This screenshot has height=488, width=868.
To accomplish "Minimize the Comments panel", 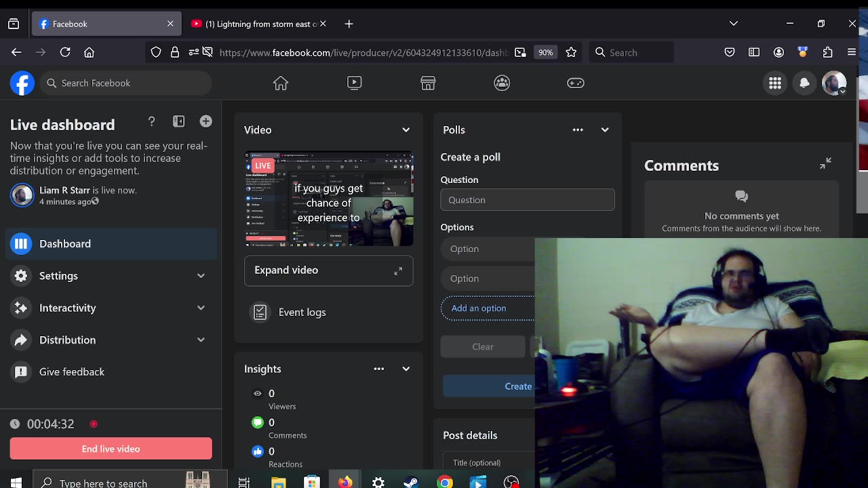I will click(x=825, y=163).
